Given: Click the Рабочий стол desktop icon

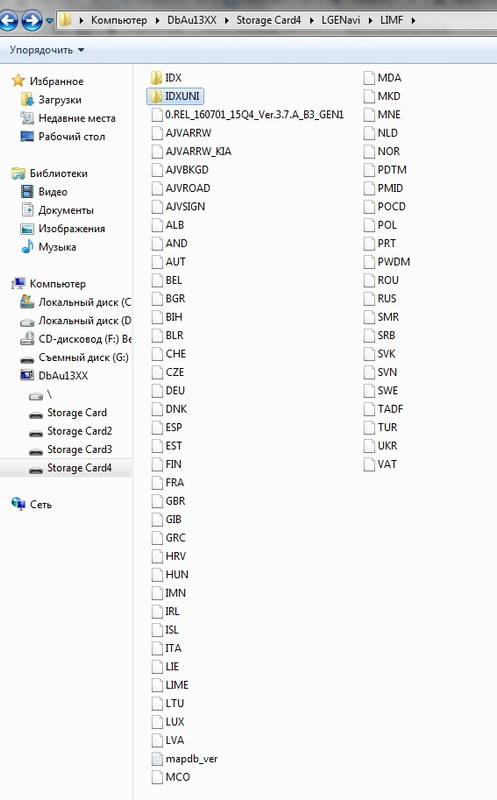Looking at the screenshot, I should click(x=27, y=136).
